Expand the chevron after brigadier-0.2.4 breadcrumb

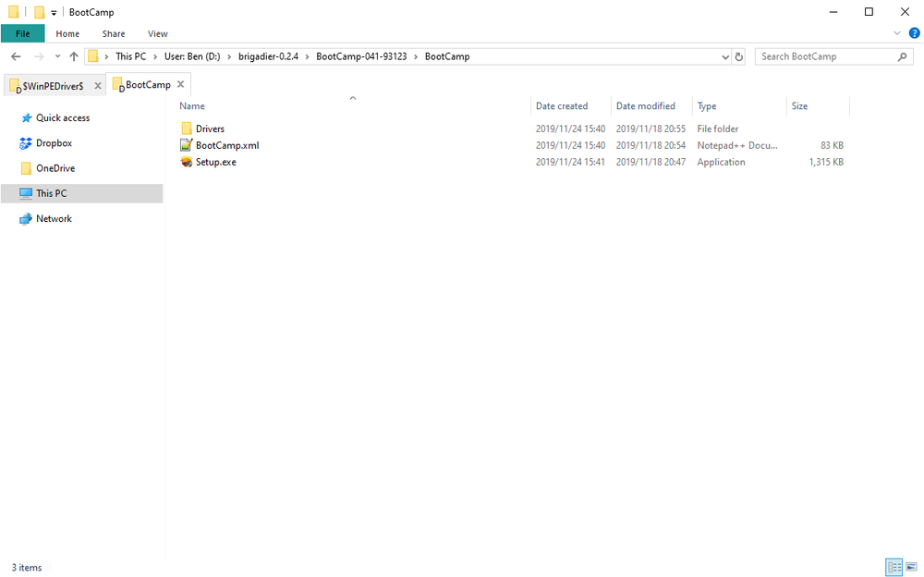pyautogui.click(x=307, y=57)
